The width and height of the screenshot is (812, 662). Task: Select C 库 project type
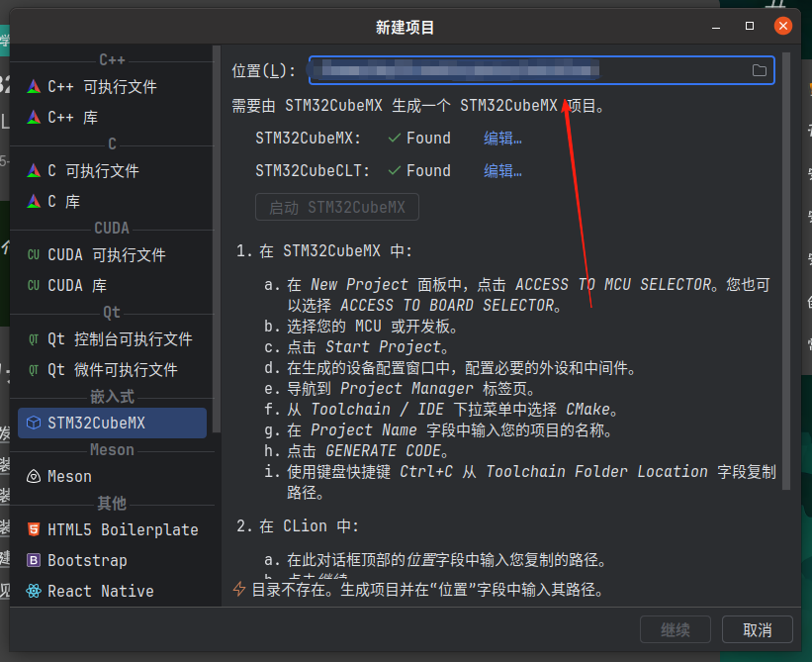pyautogui.click(x=112, y=201)
